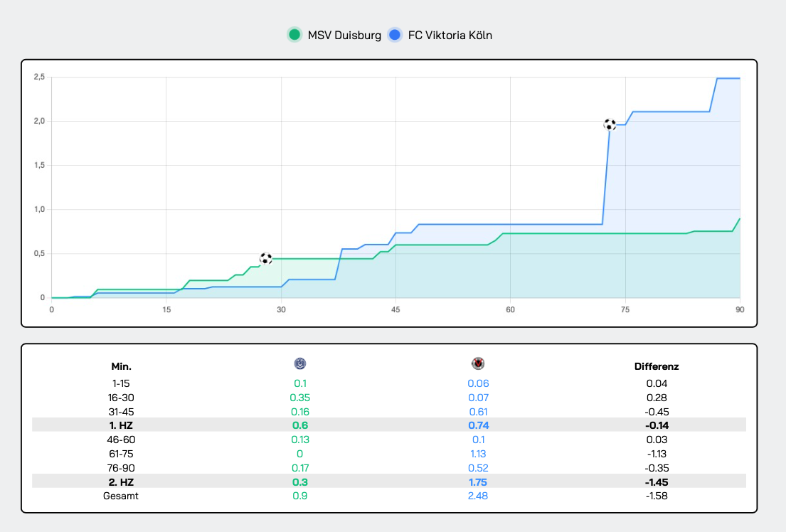
Task: Select the bold green 0.3 second-half value
Action: [x=299, y=482]
